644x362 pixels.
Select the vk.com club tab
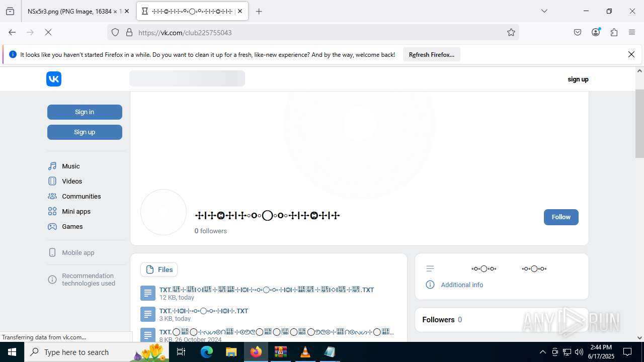point(192,11)
